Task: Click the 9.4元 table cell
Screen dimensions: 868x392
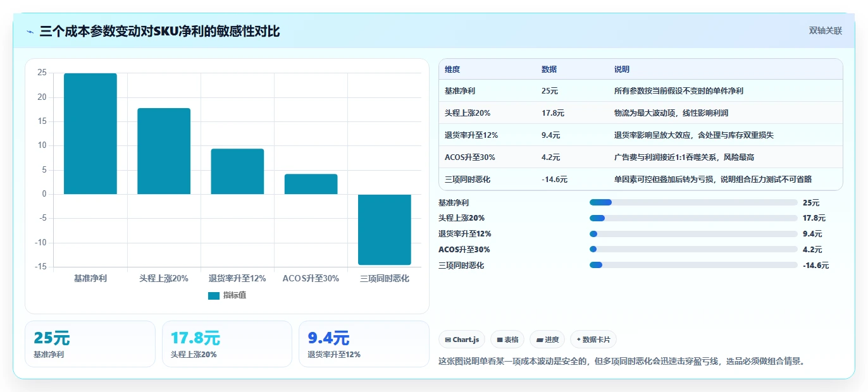Action: pyautogui.click(x=551, y=135)
